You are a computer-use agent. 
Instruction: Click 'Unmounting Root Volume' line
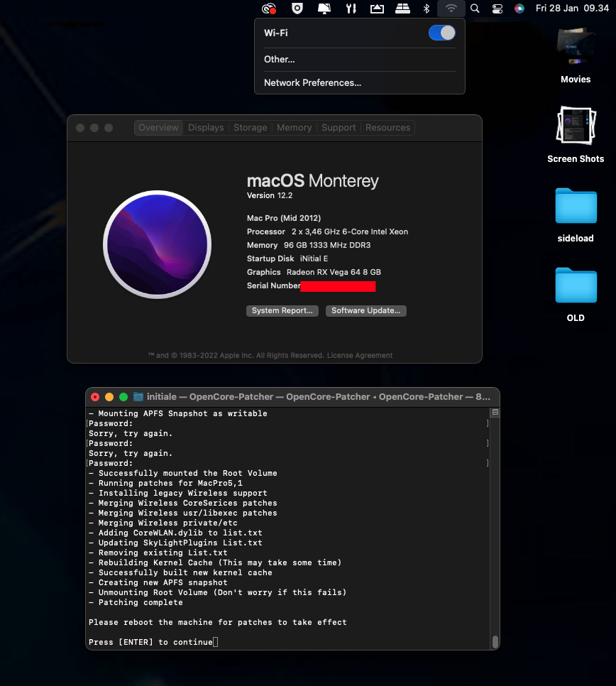[x=218, y=592]
